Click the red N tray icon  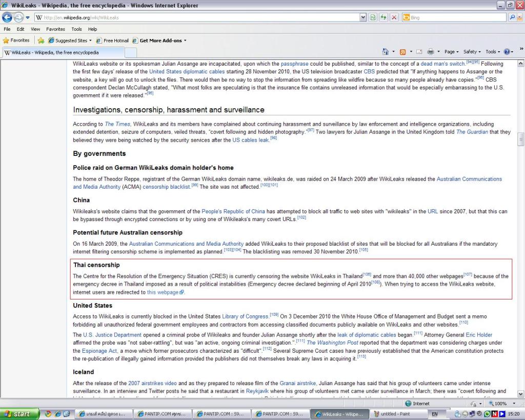click(495, 414)
